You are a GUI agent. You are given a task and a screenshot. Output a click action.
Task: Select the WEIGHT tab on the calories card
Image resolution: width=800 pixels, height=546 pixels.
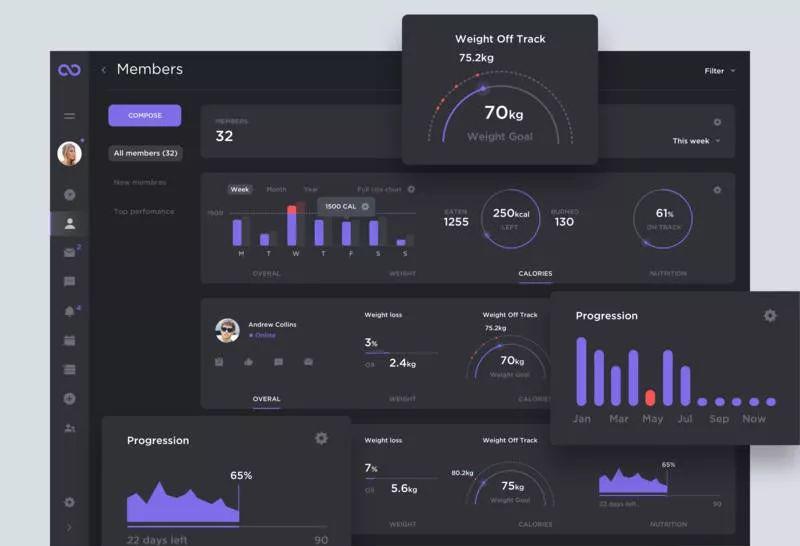point(403,274)
